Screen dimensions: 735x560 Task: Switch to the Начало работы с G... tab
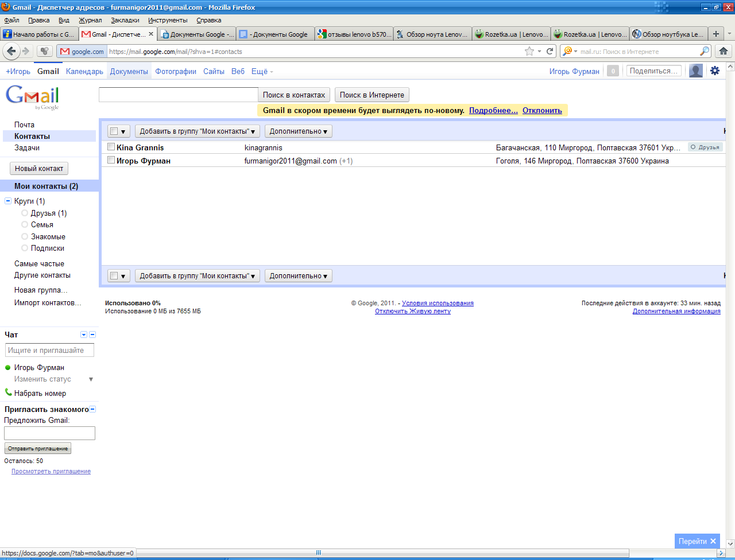click(x=40, y=34)
